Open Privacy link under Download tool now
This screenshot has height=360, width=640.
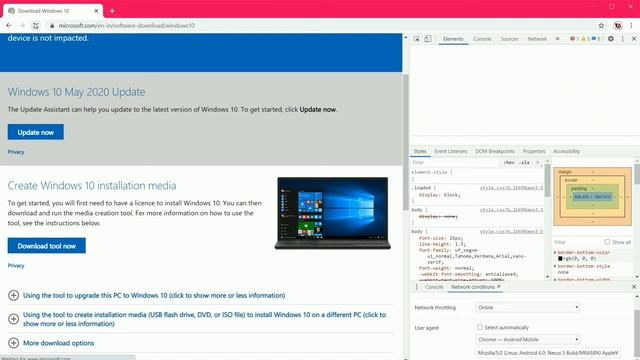pos(16,266)
